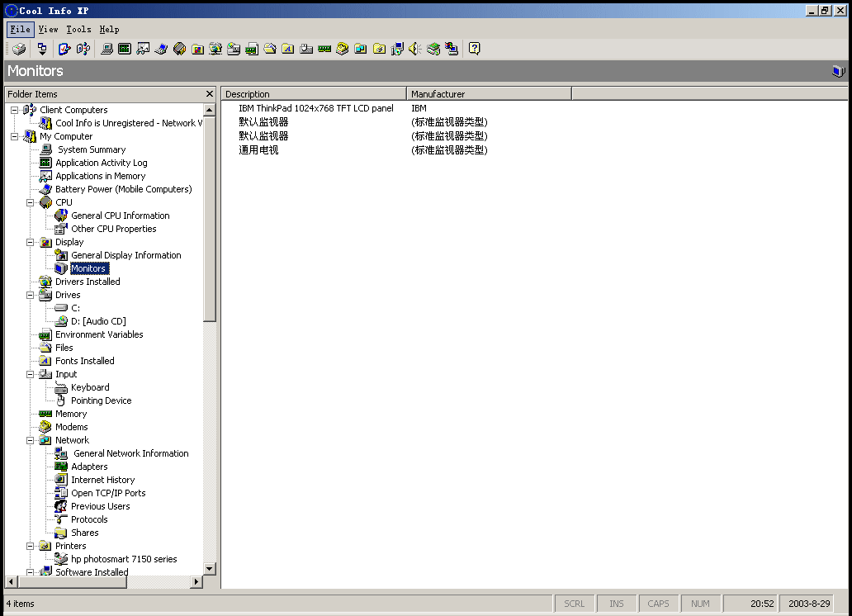
Task: Collapse the Display tree node
Action: 31,242
